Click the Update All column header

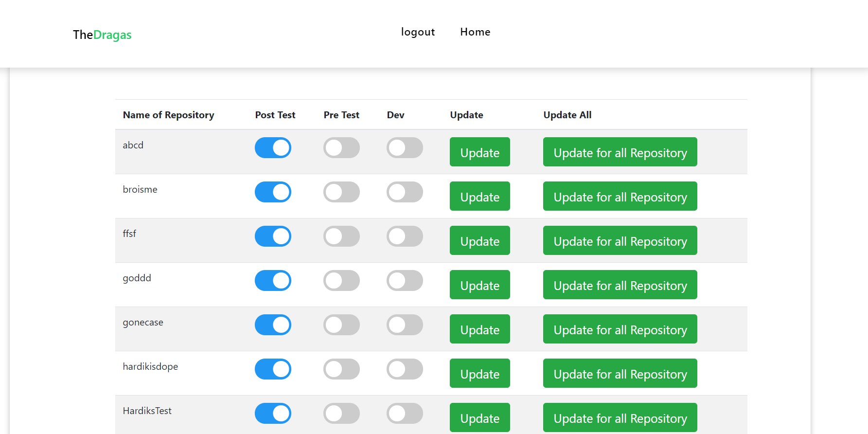tap(567, 115)
